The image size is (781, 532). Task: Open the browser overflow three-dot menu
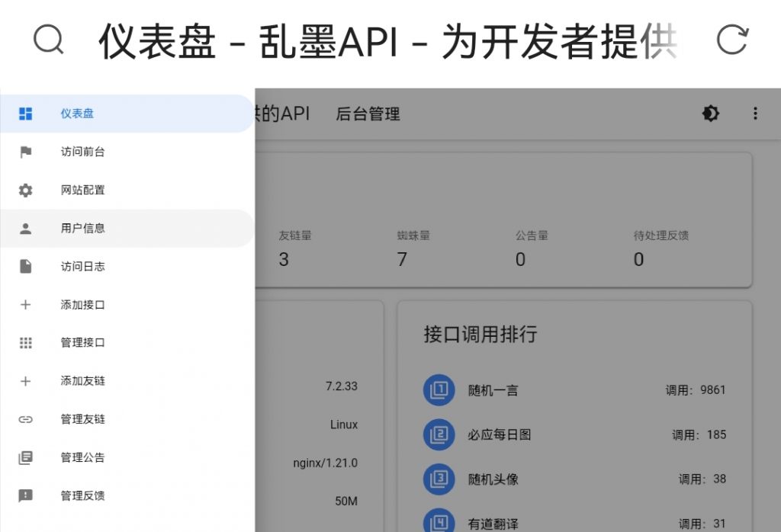(x=755, y=113)
